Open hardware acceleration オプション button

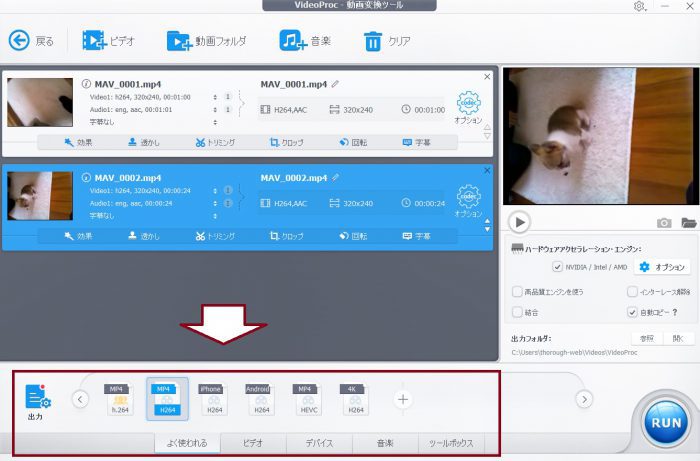click(662, 267)
